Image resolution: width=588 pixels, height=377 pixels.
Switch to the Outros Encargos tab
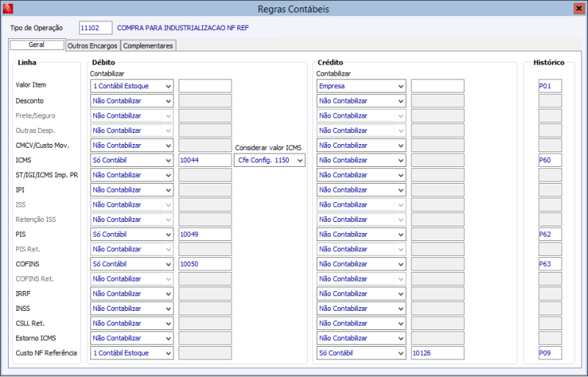coord(92,46)
